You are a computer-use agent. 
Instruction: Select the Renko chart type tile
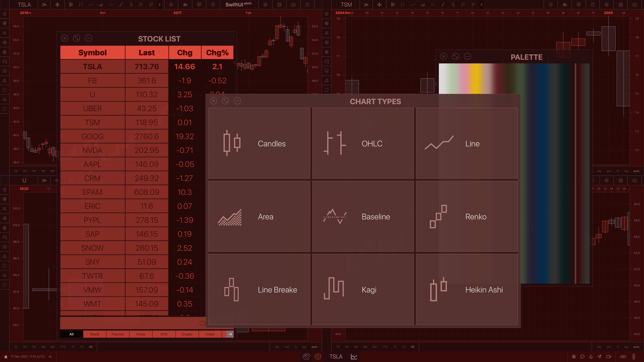tap(467, 216)
